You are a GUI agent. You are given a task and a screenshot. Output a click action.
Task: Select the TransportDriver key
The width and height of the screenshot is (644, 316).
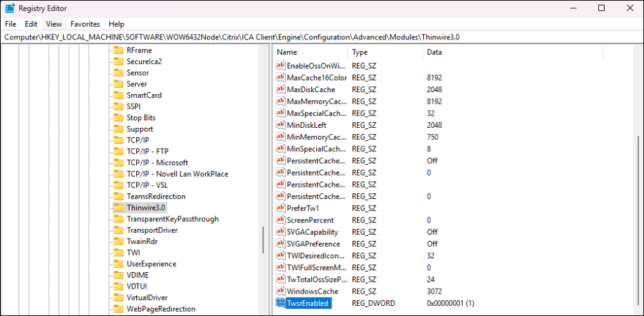tap(152, 230)
